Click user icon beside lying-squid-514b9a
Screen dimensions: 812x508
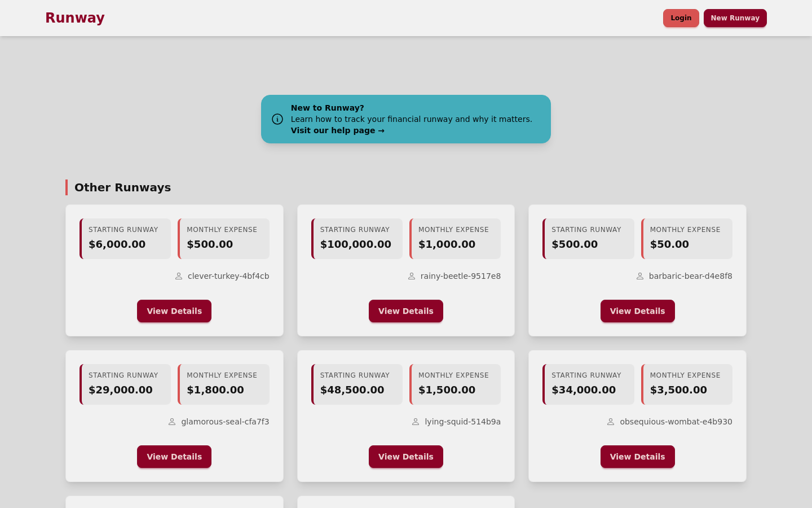pyautogui.click(x=416, y=422)
